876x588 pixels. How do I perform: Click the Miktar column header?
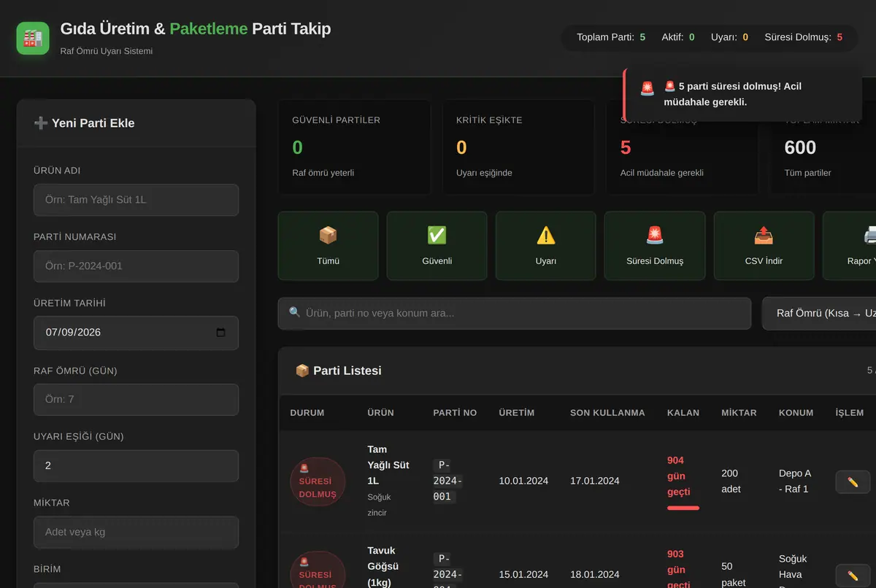click(x=739, y=413)
